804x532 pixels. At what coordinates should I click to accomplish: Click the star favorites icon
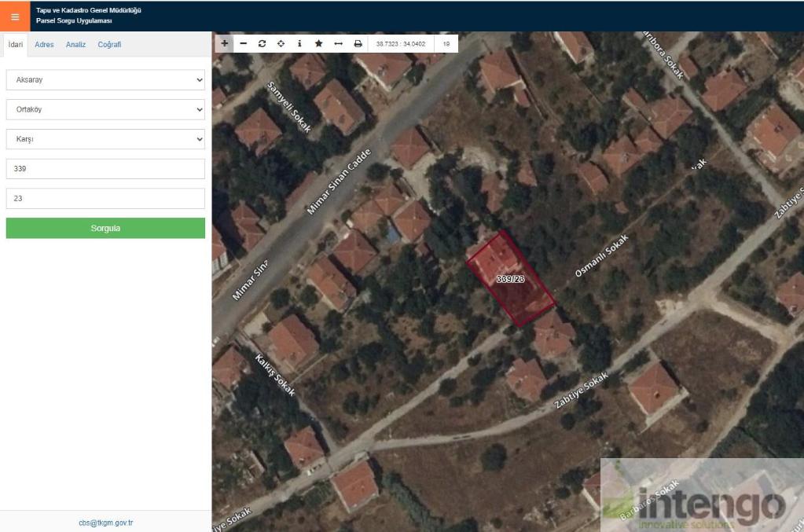(x=318, y=43)
